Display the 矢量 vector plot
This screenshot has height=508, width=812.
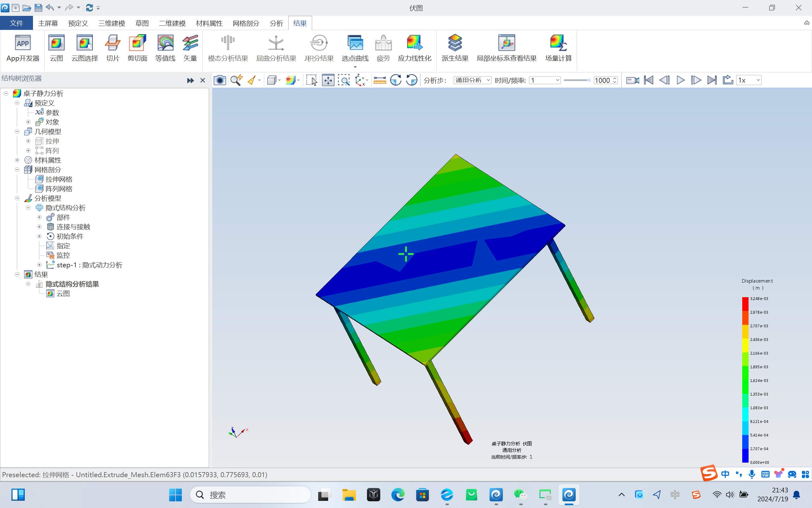(x=190, y=48)
